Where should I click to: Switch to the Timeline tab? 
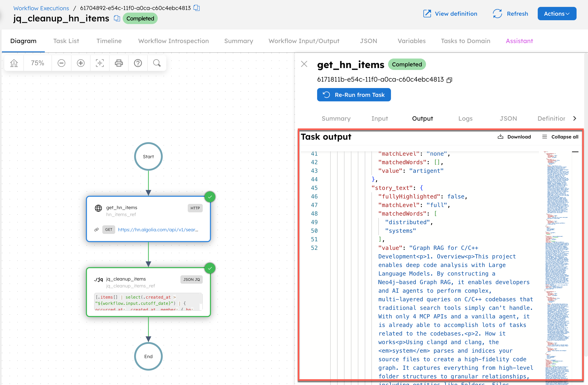(x=109, y=41)
